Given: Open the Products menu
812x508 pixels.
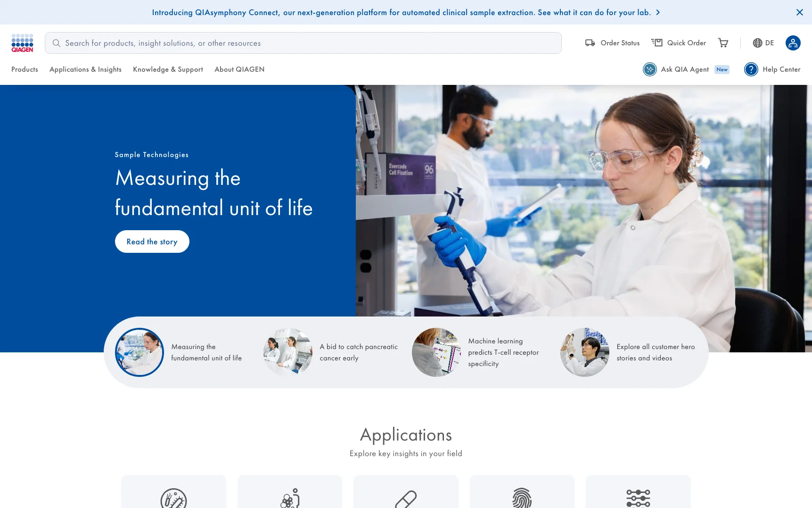Looking at the screenshot, I should (x=25, y=69).
